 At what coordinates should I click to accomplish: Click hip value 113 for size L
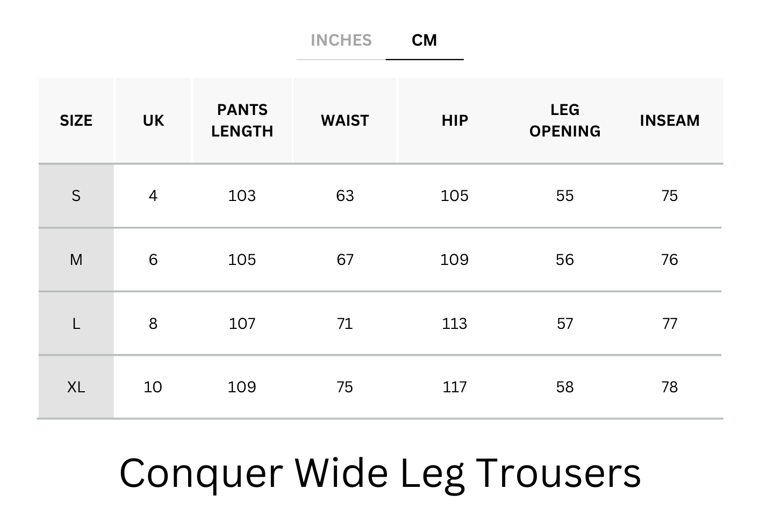pyautogui.click(x=455, y=323)
